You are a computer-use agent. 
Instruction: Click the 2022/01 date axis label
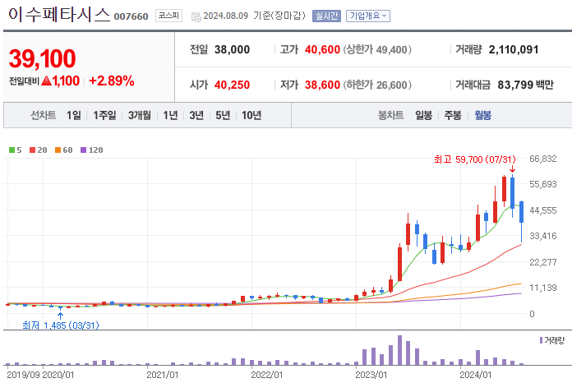pos(266,375)
